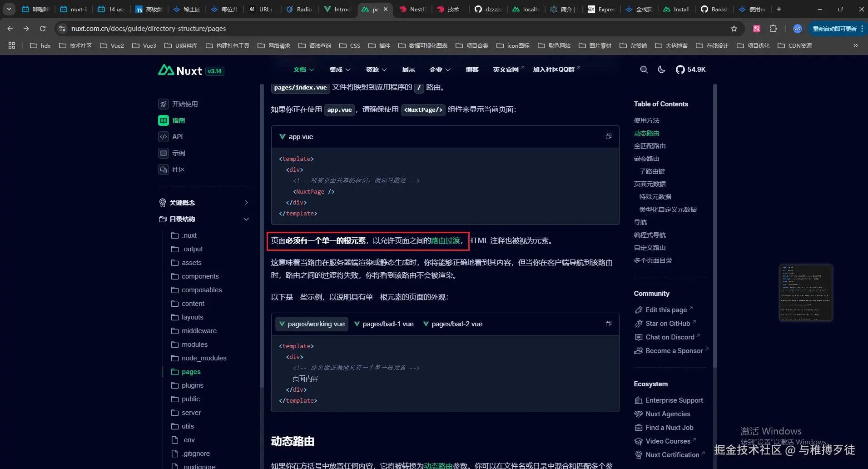Open the Find a Nuxt Job link

664,428
